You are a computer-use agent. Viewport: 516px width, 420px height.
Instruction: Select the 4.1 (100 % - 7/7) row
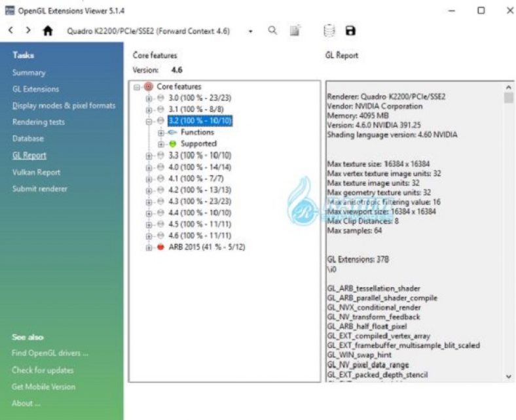coord(196,179)
